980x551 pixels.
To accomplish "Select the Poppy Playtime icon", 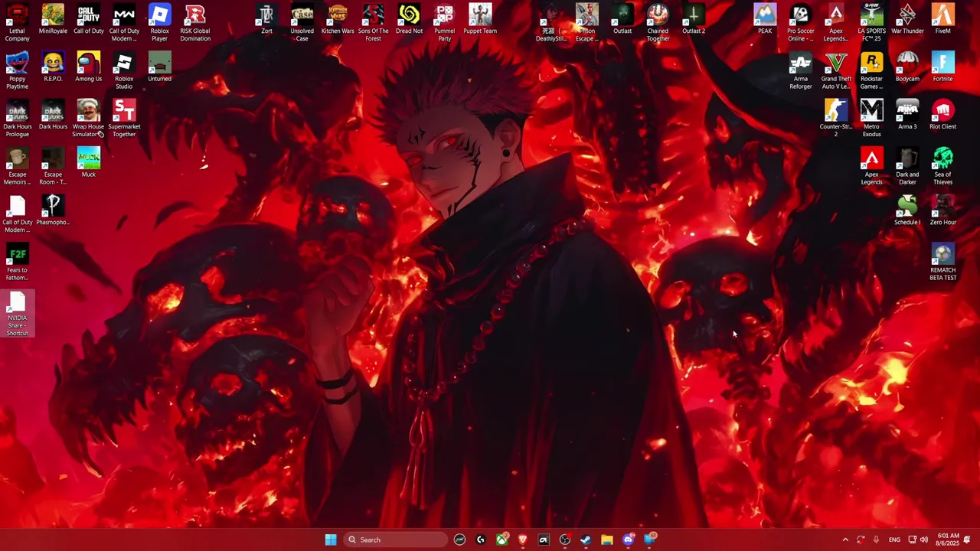I will 18,70.
